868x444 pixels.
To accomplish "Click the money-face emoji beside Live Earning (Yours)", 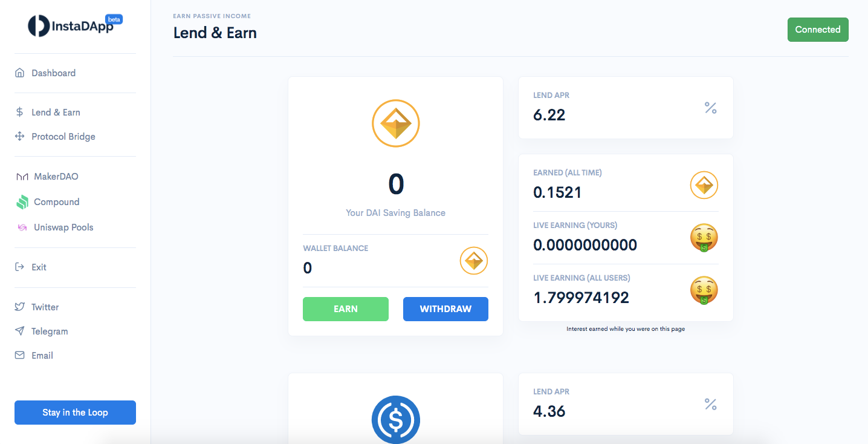I will pyautogui.click(x=704, y=238).
